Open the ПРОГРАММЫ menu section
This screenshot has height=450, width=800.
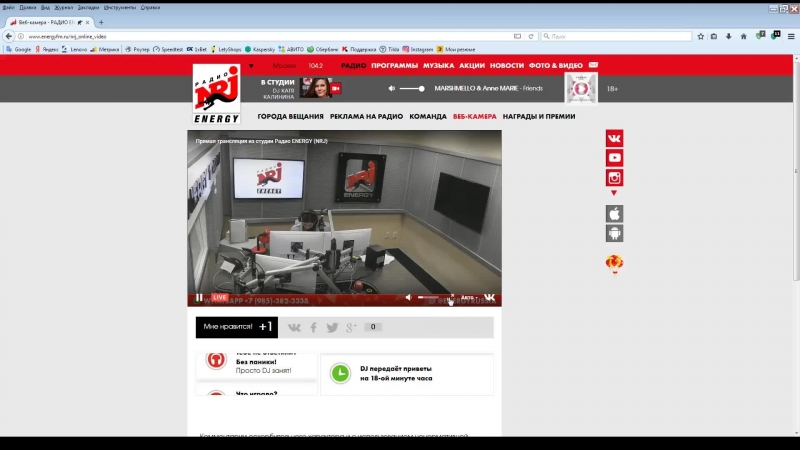(394, 65)
